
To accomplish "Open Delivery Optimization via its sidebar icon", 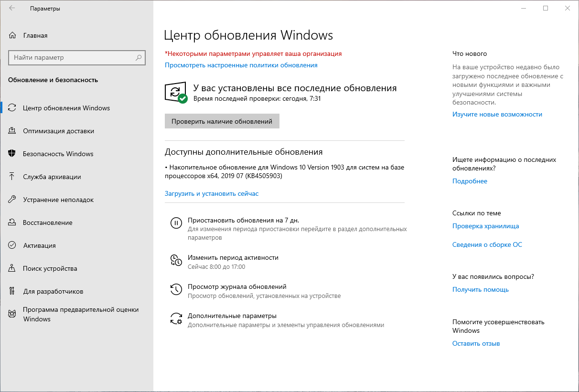I will tap(13, 130).
